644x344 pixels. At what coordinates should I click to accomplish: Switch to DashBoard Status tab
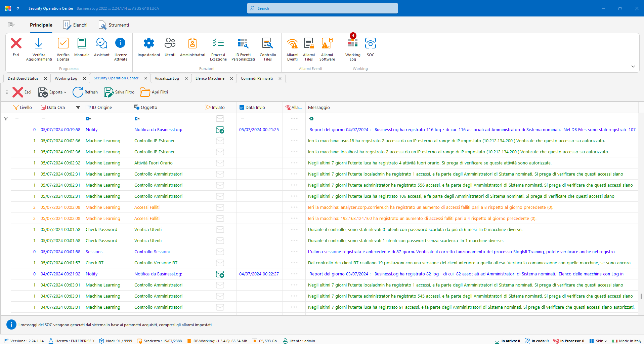point(23,78)
